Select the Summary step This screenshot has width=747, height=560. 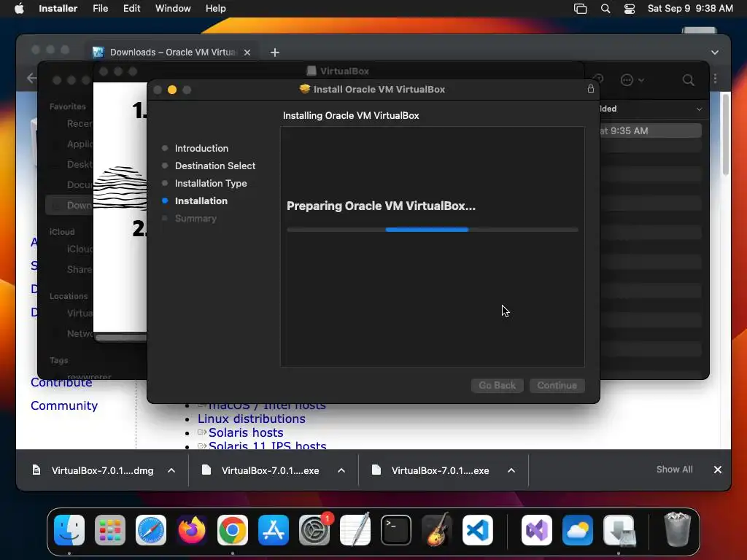(x=196, y=219)
